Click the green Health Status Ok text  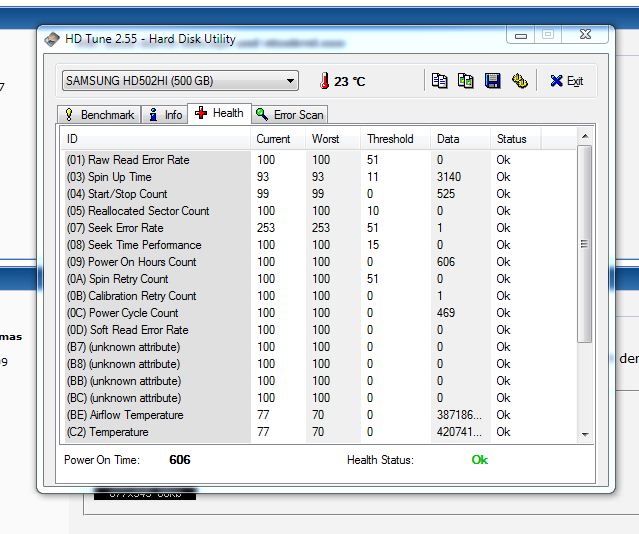480,460
